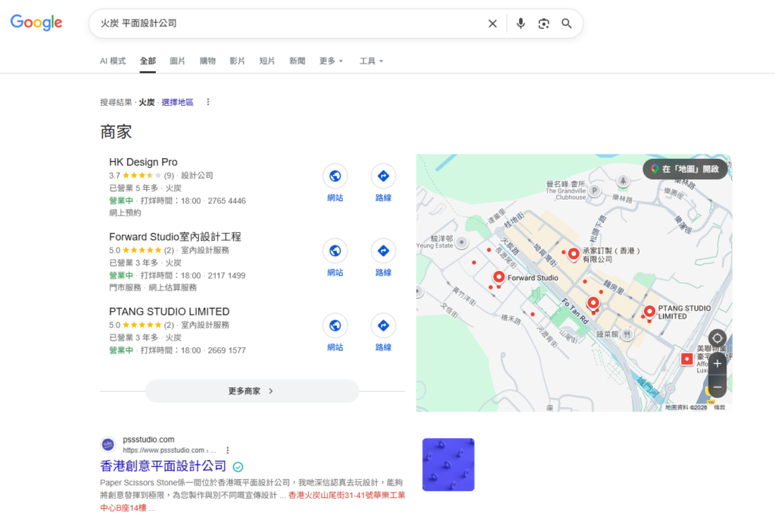
Task: Open map with 在「地圖」開啟 button
Action: pos(685,169)
